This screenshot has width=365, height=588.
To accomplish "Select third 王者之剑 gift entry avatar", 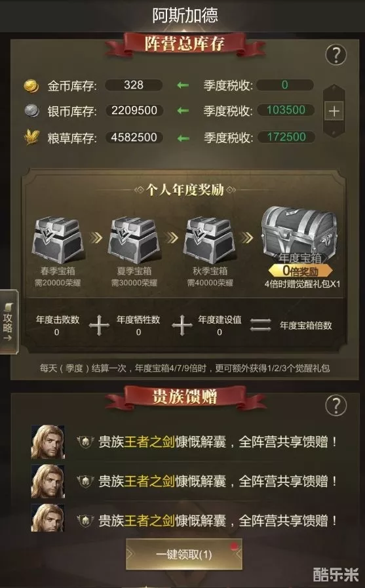I will point(48,519).
